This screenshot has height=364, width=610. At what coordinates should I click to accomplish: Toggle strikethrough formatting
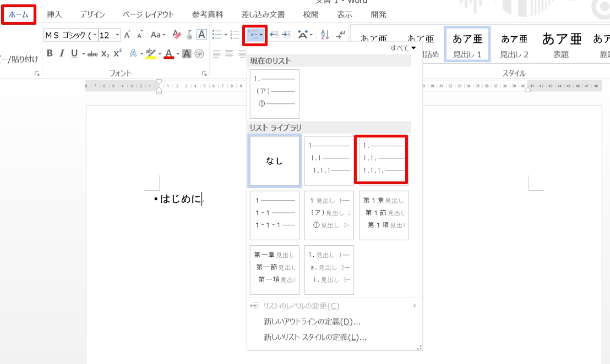pyautogui.click(x=92, y=53)
